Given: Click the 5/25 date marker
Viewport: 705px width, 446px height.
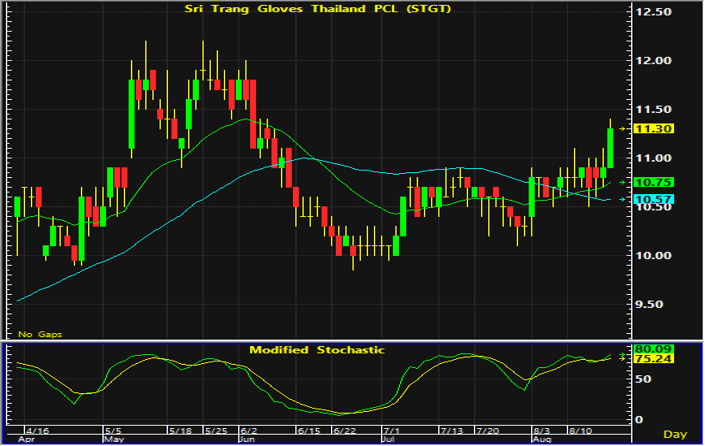Looking at the screenshot, I should tap(216, 431).
